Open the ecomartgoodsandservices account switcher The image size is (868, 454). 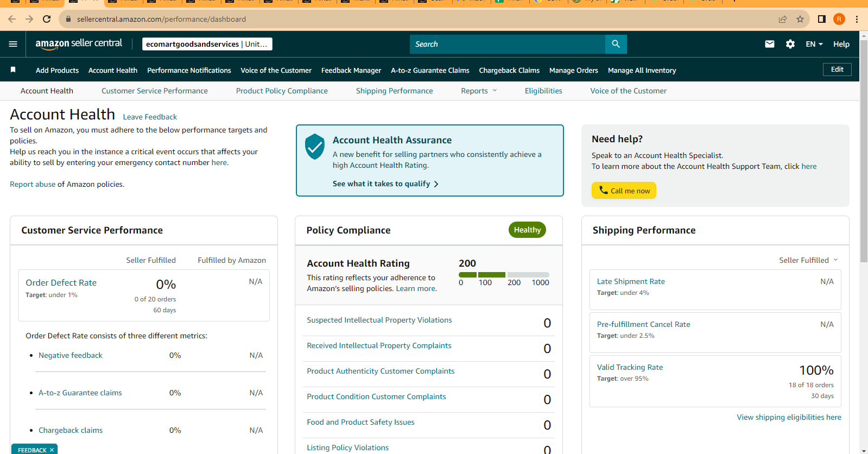(x=207, y=44)
